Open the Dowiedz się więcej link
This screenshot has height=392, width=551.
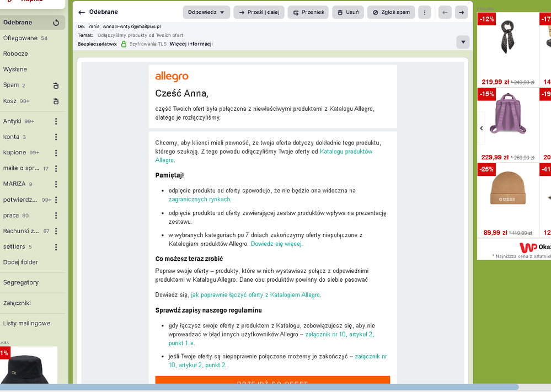276,244
